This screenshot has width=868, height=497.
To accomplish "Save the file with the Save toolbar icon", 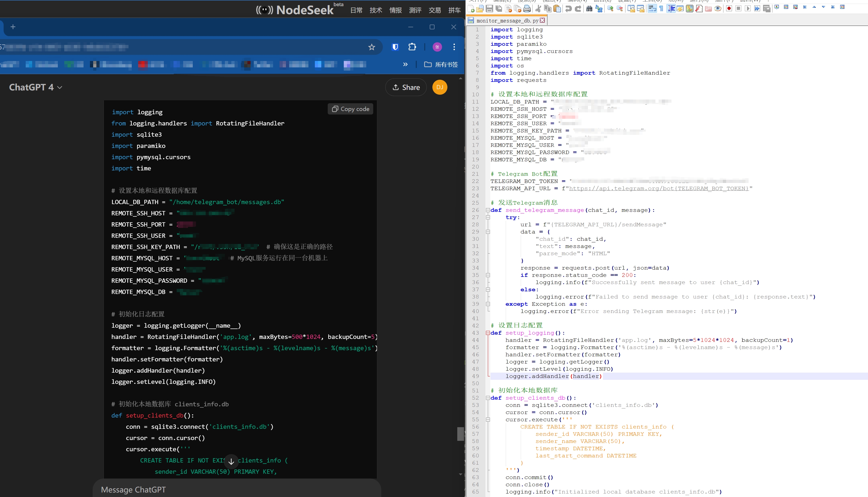I will 489,9.
